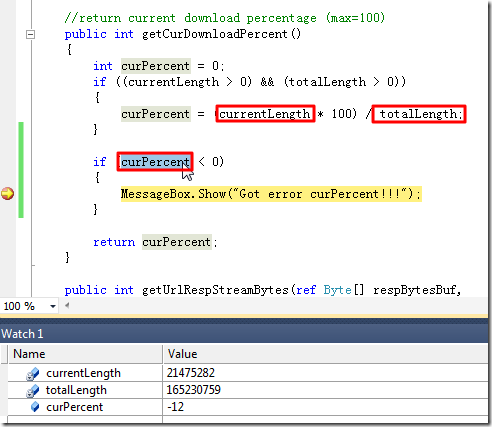Viewport: 492px width, 427px height.
Task: Collapse the getCurDownloadPercent method outline box
Action: [30, 34]
